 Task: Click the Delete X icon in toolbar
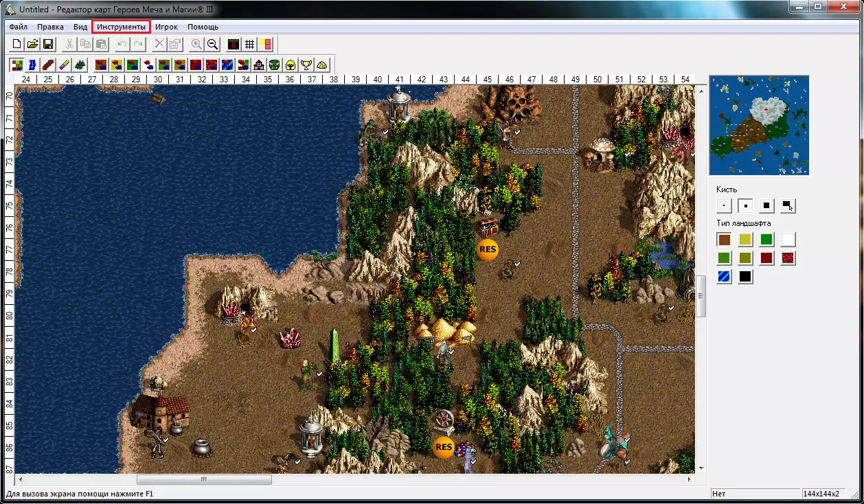click(159, 44)
